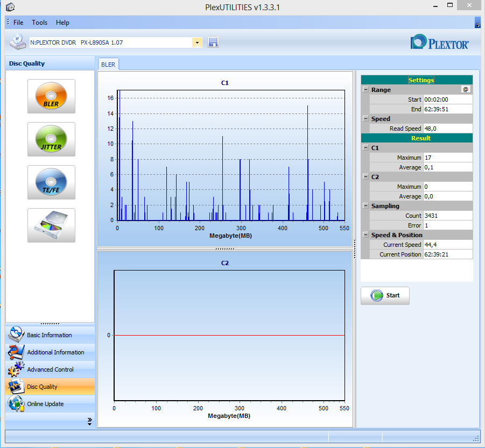Viewport: 485px width, 448px height.
Task: Click the Disc Quality panel header
Action: pos(50,63)
